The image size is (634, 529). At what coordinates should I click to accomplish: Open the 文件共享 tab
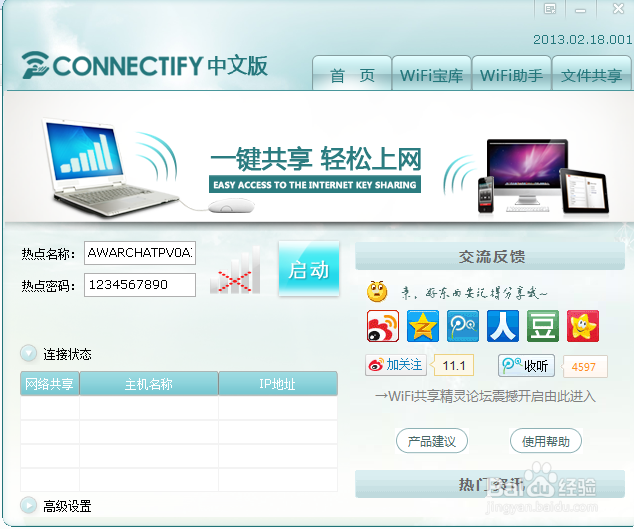tap(591, 73)
